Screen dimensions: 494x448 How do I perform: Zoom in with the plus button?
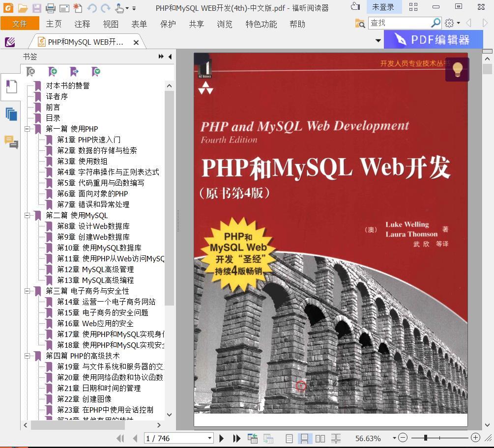tap(475, 438)
